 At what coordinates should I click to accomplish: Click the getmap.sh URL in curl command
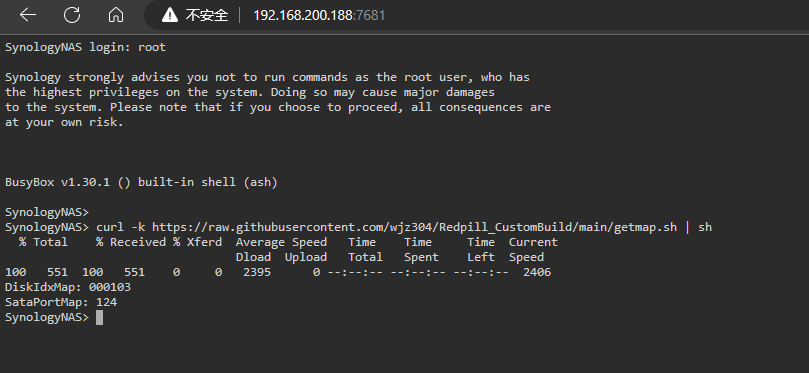(x=414, y=227)
